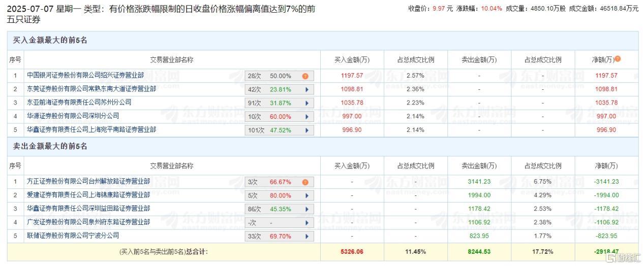Click 1.77% share in 联储证券 row

(x=543, y=236)
